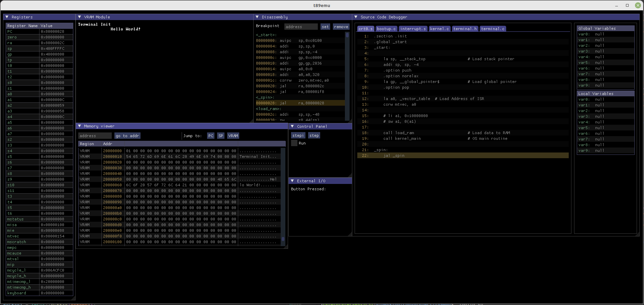This screenshot has width=644, height=305.
Task: Click the Hello World! VRAM text
Action: (x=125, y=29)
